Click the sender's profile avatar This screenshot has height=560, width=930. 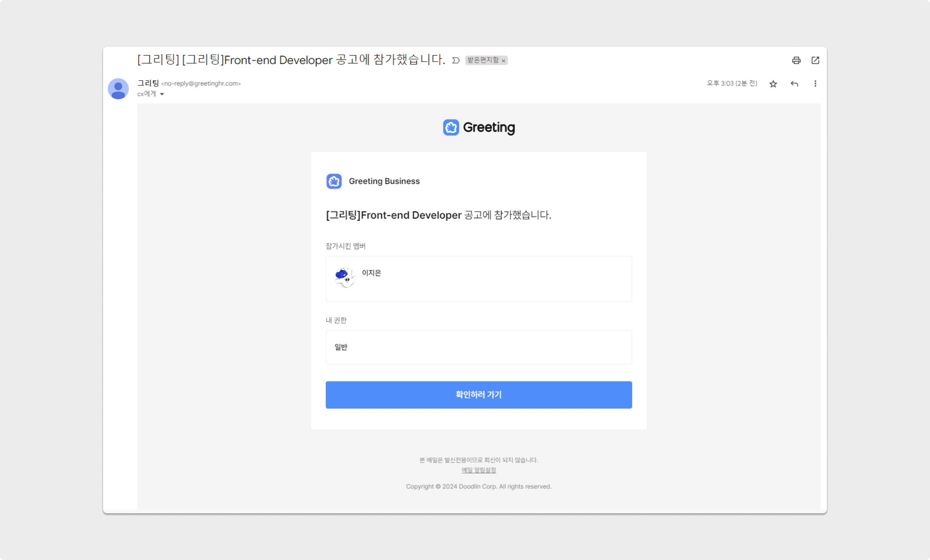(118, 89)
